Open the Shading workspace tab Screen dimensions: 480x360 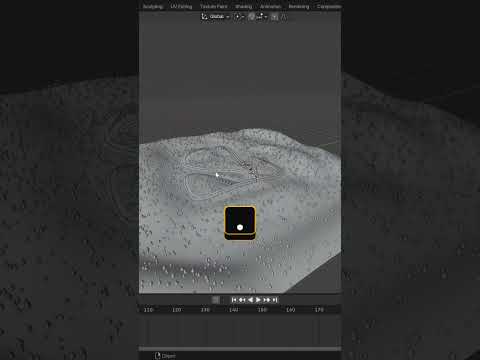click(244, 6)
